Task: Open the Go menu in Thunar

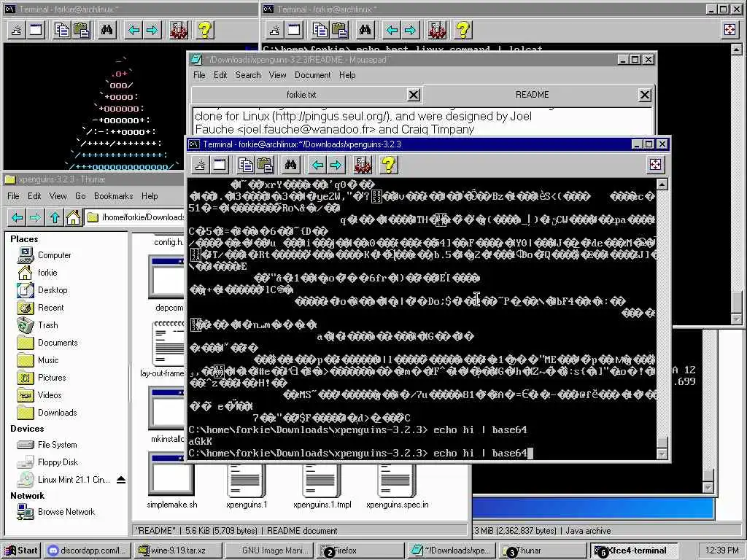Action: pyautogui.click(x=80, y=196)
